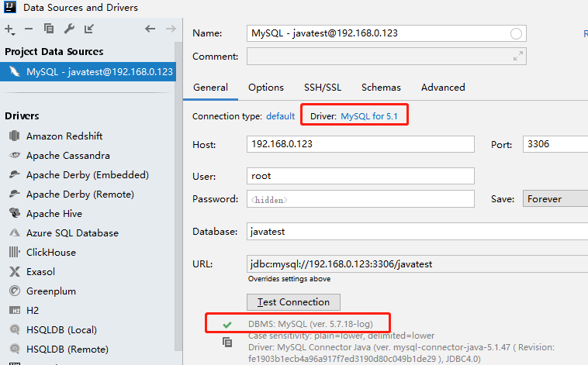The image size is (588, 365).
Task: Click the left panel vertical scrollbar
Action: [x=178, y=195]
